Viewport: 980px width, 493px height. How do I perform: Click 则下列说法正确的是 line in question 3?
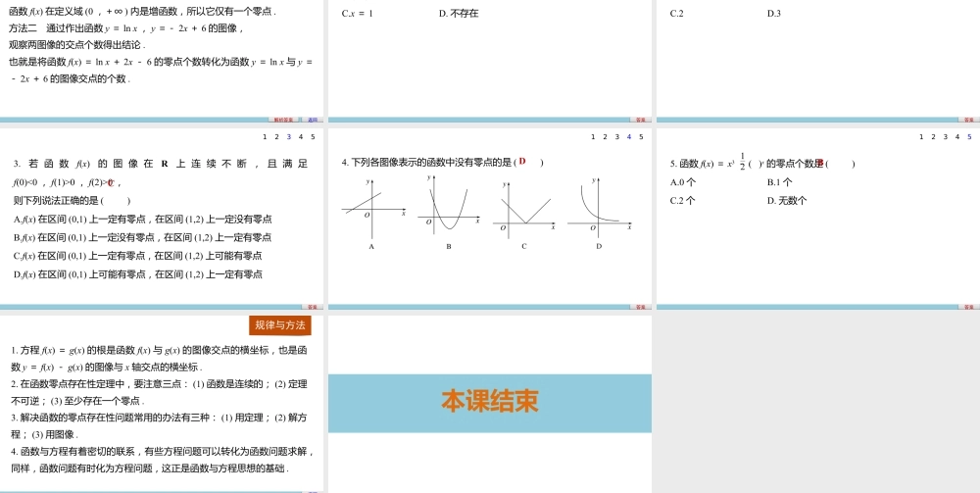click(x=72, y=201)
